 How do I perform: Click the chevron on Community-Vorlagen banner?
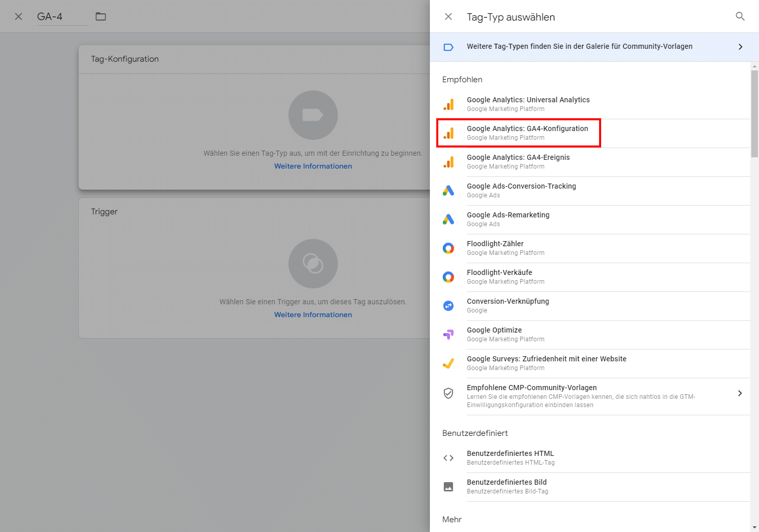(740, 47)
